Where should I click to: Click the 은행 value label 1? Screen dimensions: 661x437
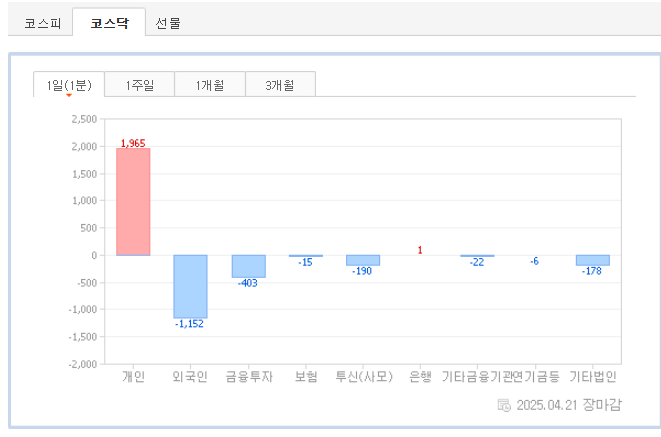420,250
